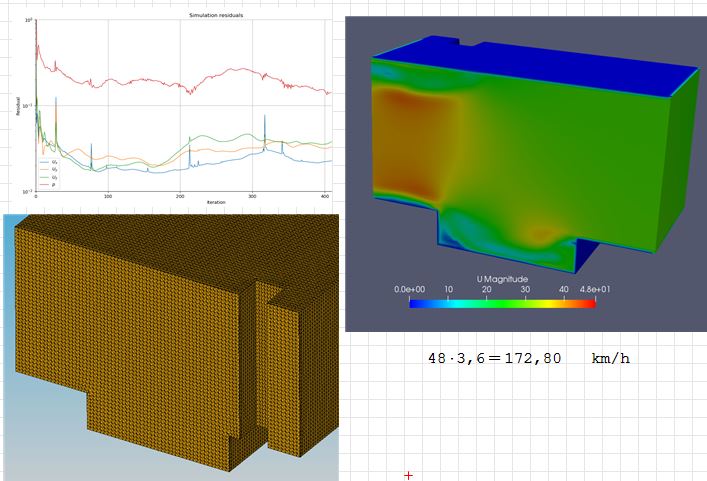This screenshot has width=707, height=481.
Task: Select the Simulation residuals plot image
Action: click(171, 108)
